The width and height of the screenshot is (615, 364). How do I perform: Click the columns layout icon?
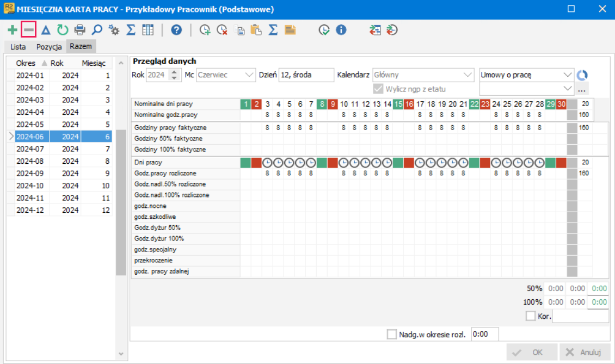(148, 30)
